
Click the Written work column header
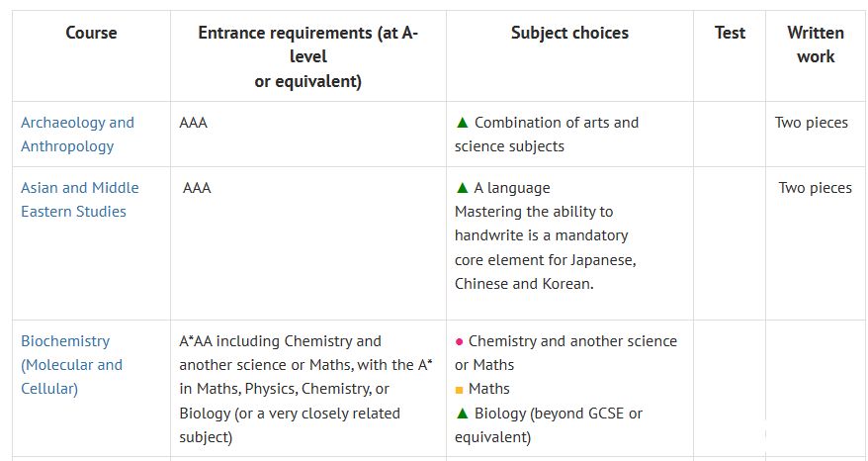(816, 45)
